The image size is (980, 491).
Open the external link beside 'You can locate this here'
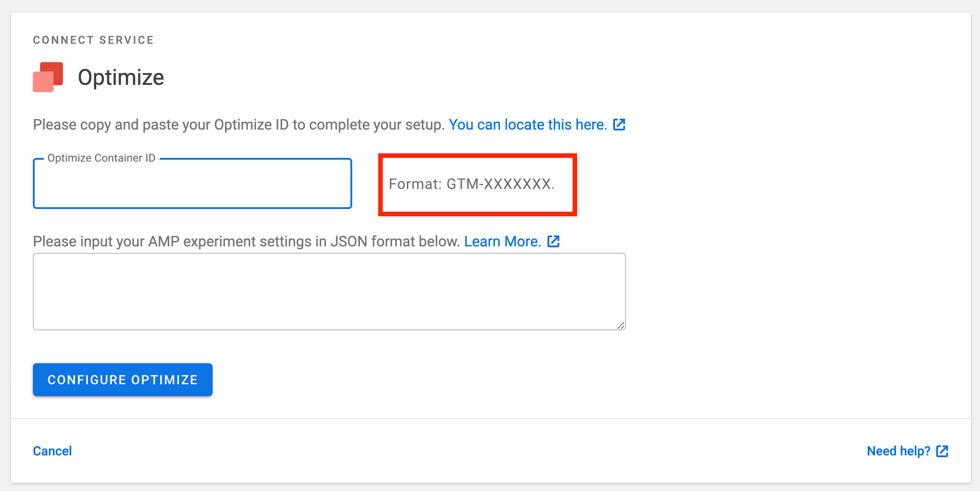point(620,124)
